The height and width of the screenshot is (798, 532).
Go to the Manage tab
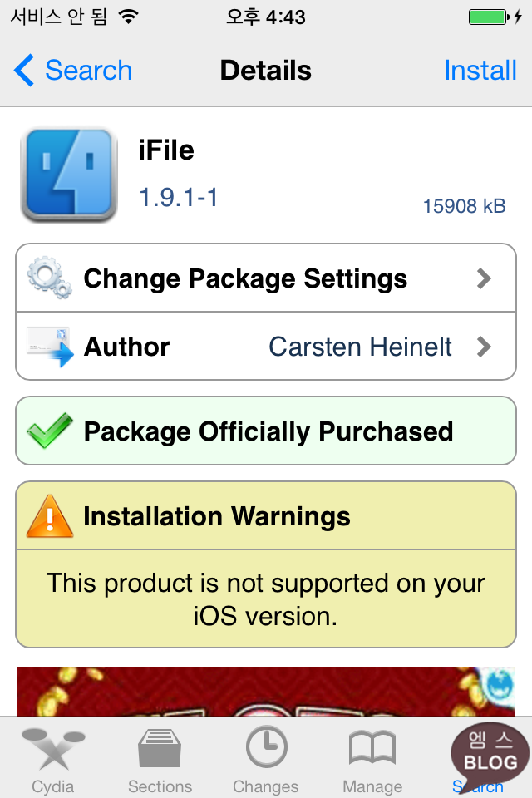pos(372,761)
